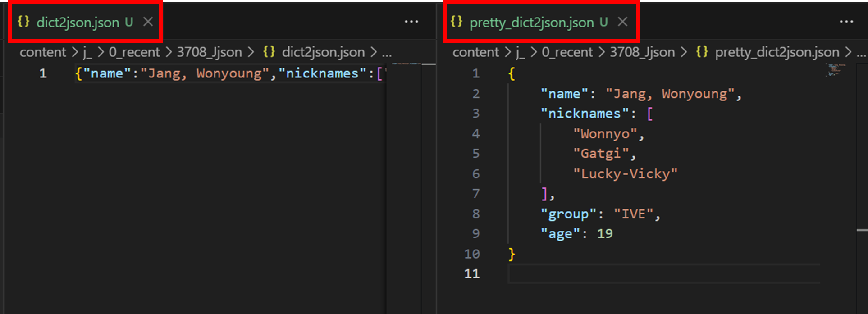This screenshot has width=868, height=314.
Task: Expand '0_recent' breadcrumb in left editor
Action: [x=134, y=52]
